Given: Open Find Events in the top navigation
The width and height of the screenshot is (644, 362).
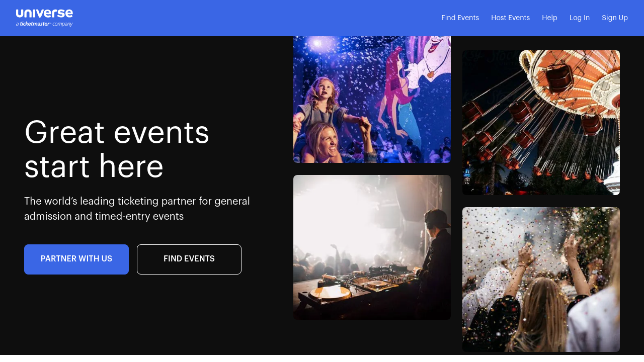Looking at the screenshot, I should pyautogui.click(x=460, y=18).
